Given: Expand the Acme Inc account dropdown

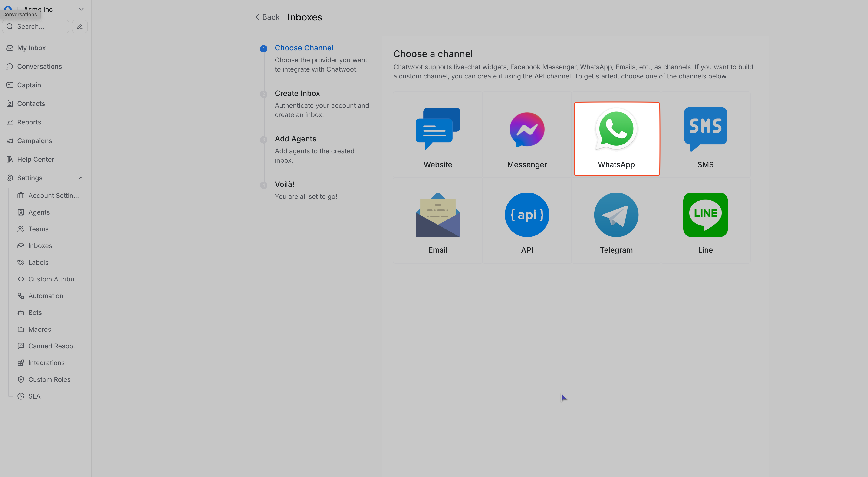Looking at the screenshot, I should pyautogui.click(x=81, y=9).
